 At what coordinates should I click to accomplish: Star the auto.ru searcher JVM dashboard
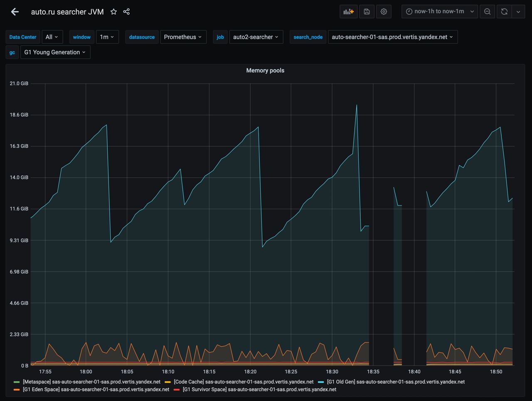click(113, 12)
